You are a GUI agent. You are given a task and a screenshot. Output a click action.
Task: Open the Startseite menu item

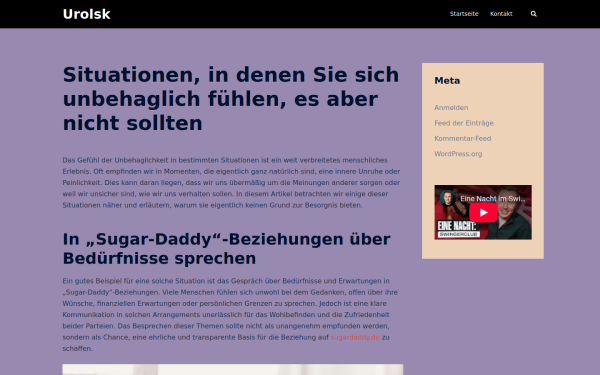click(464, 14)
